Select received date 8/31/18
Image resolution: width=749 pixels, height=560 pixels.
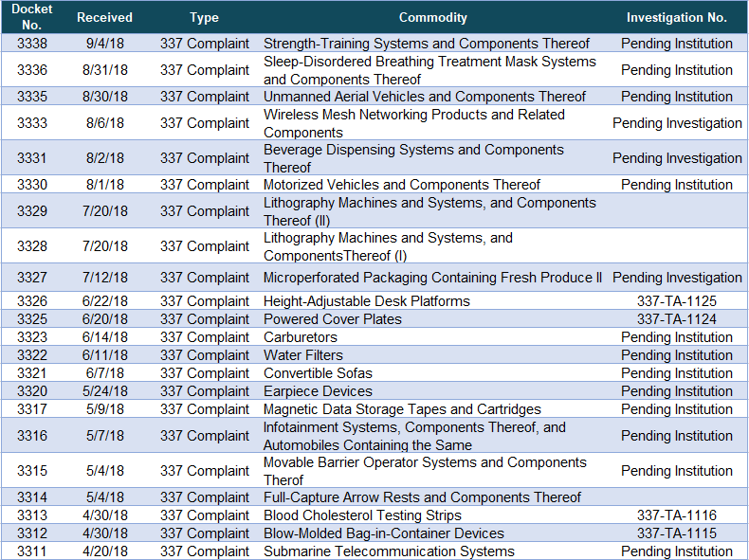click(104, 70)
